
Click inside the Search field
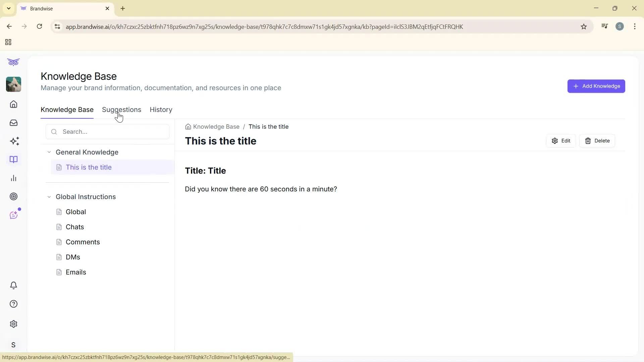click(107, 131)
